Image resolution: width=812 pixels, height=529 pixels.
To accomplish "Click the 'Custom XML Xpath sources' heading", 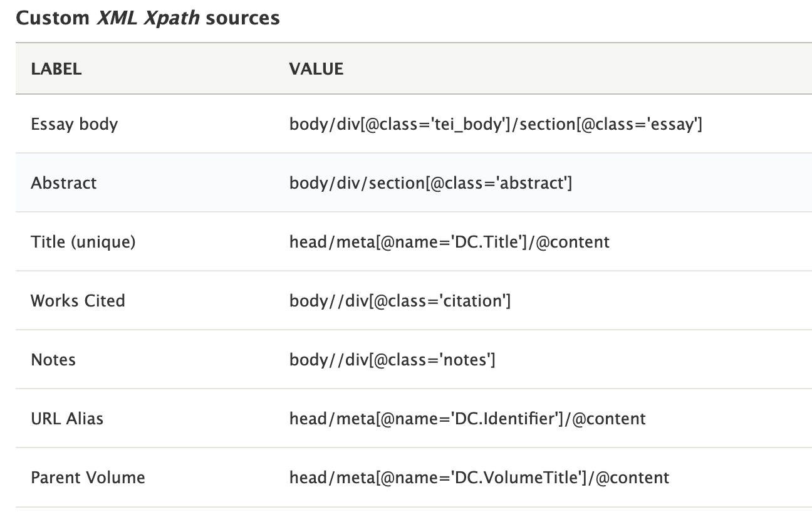I will point(148,18).
